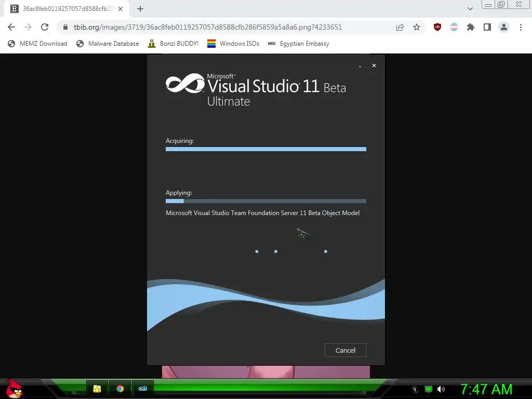The width and height of the screenshot is (532, 399).
Task: Minimize the Visual Studio installer dialog
Action: (x=360, y=66)
